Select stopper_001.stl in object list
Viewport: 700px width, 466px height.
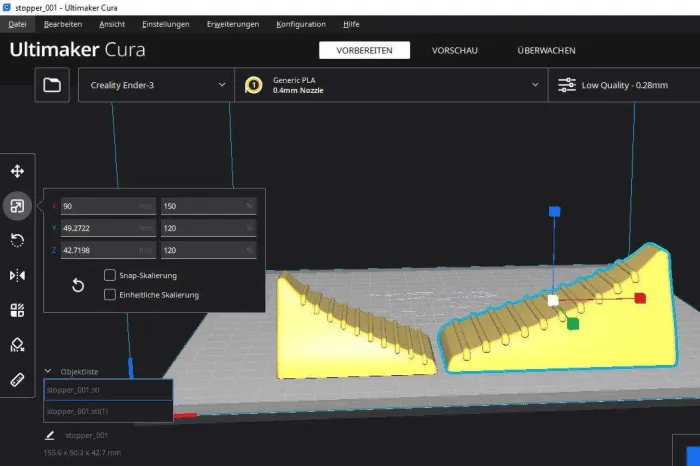(108, 390)
